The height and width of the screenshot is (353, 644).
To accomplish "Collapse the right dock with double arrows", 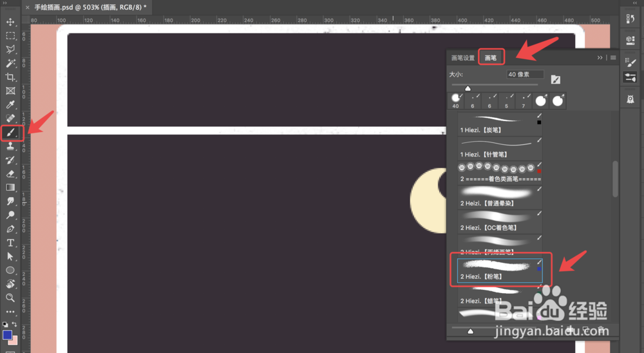I will click(x=634, y=3).
